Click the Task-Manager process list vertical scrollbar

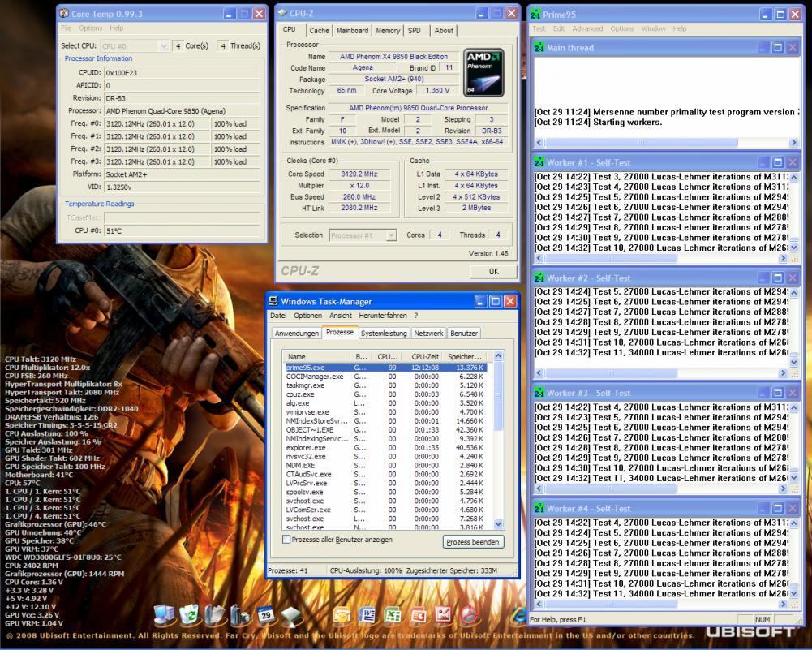point(498,440)
